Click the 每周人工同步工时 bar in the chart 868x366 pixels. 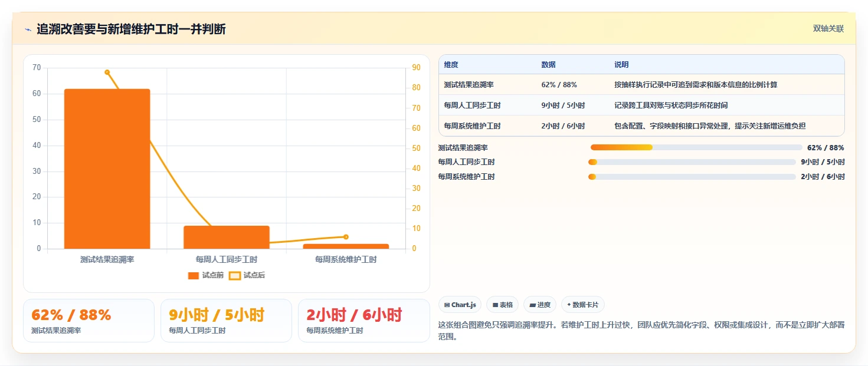tap(227, 237)
